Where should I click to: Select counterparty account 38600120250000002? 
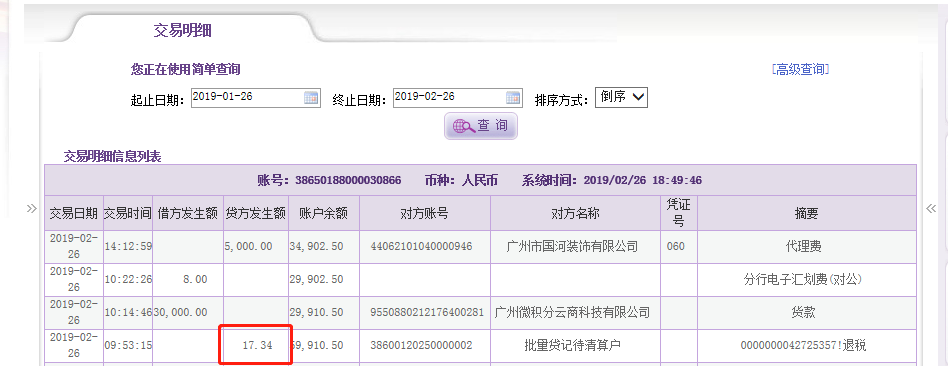pyautogui.click(x=425, y=345)
